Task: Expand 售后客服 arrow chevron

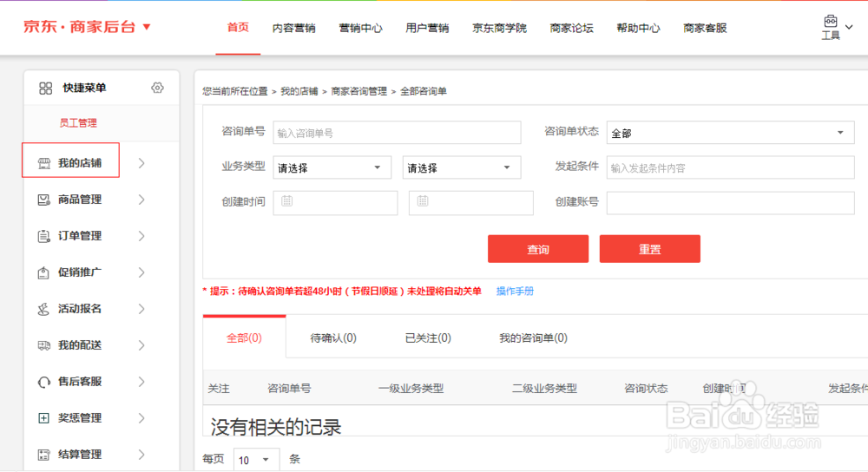Action: (141, 382)
